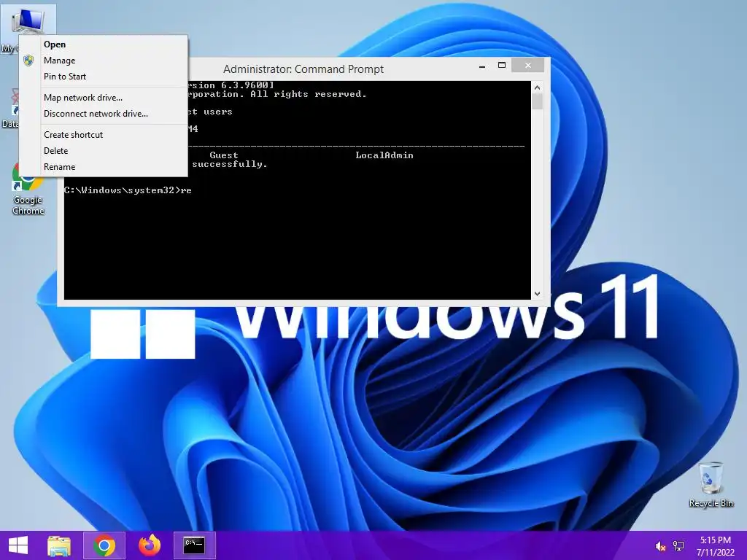Select the Recycle Bin desktop icon
The width and height of the screenshot is (747, 560).
point(711,484)
